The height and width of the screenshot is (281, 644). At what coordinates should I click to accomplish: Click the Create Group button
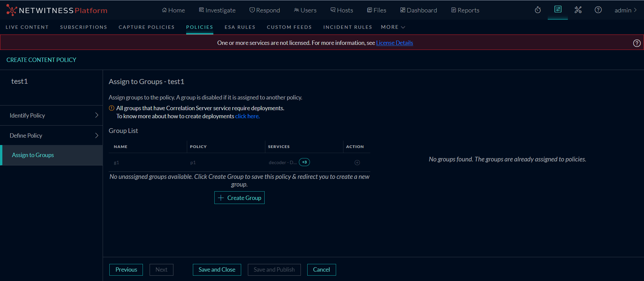239,198
